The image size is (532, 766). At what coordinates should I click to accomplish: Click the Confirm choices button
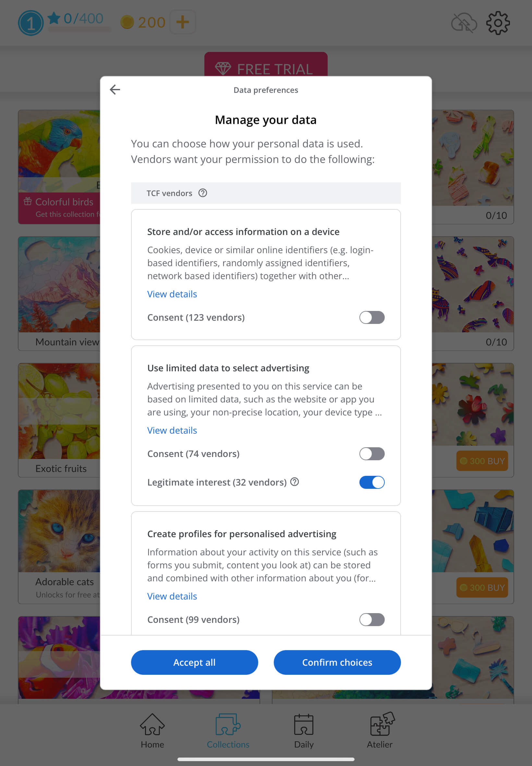(x=337, y=662)
